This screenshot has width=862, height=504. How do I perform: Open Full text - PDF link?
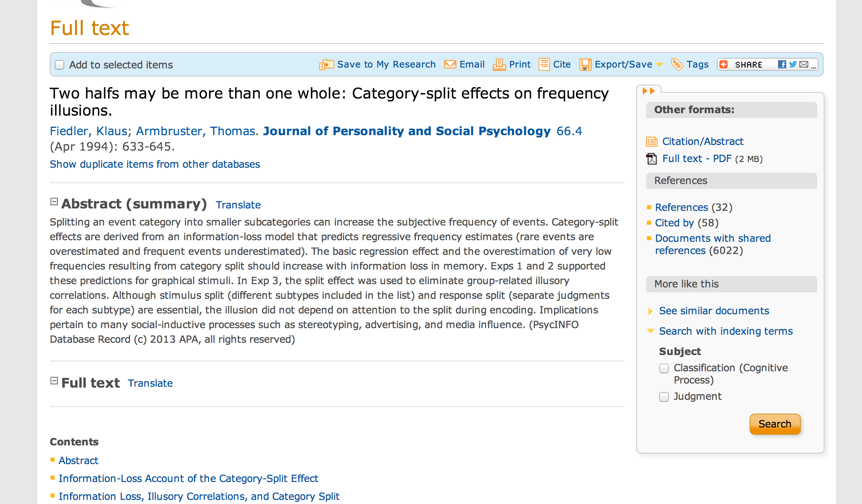[697, 158]
